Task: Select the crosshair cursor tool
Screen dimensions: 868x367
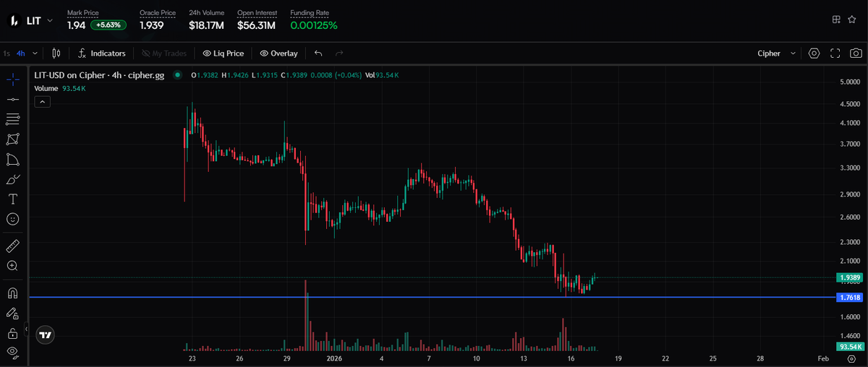Action: click(12, 80)
